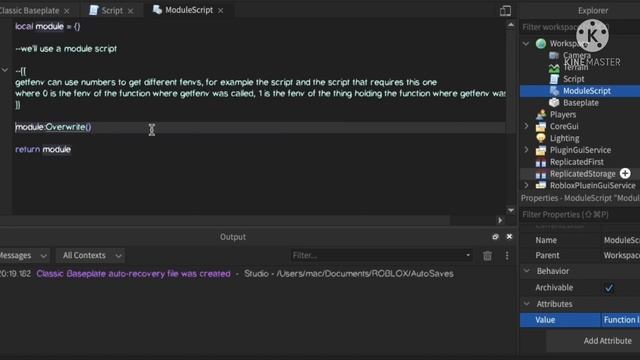Click the Add Attribute button
640x360 pixels.
pyautogui.click(x=607, y=341)
